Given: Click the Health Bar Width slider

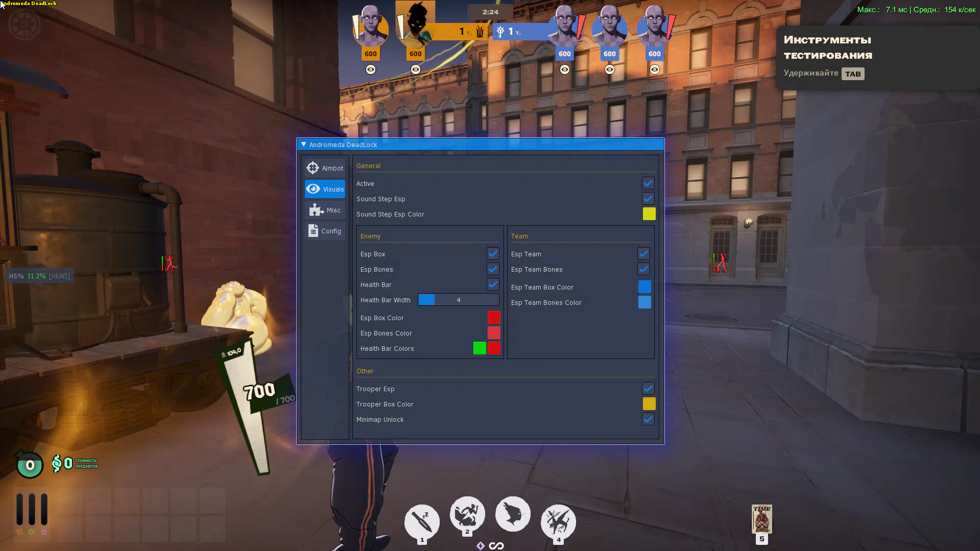Looking at the screenshot, I should 458,300.
